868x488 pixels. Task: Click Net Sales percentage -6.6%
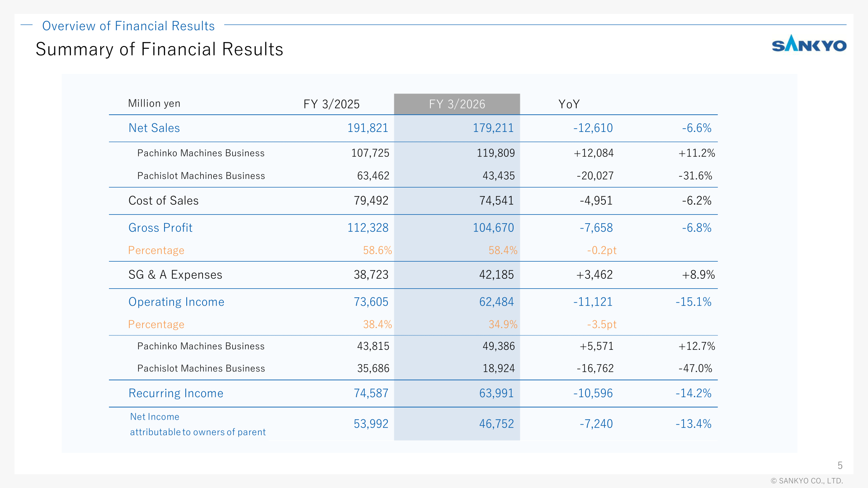697,128
